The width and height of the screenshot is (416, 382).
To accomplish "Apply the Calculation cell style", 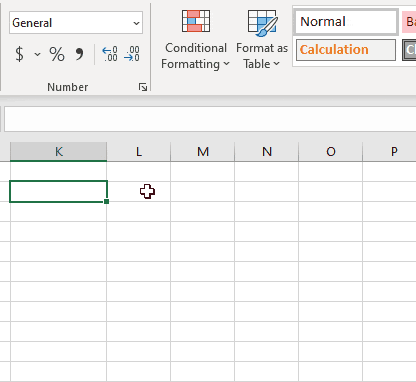I will [x=346, y=50].
